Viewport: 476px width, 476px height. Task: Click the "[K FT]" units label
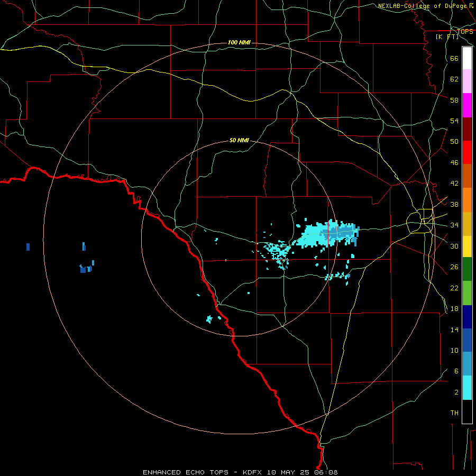(447, 36)
